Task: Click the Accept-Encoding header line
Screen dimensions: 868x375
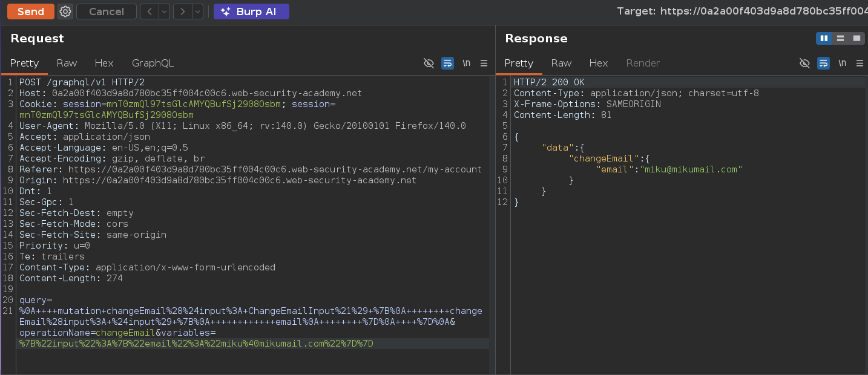Action: point(112,158)
